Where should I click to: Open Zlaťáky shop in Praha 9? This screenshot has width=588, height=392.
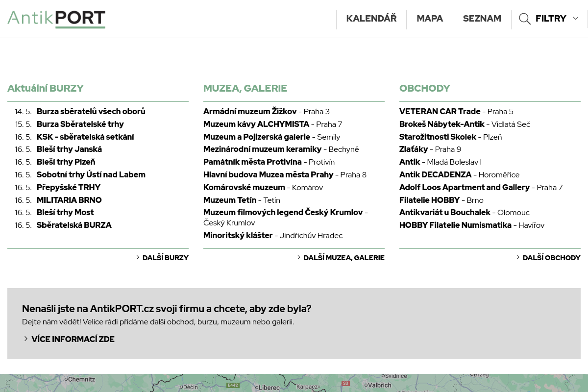pyautogui.click(x=414, y=149)
